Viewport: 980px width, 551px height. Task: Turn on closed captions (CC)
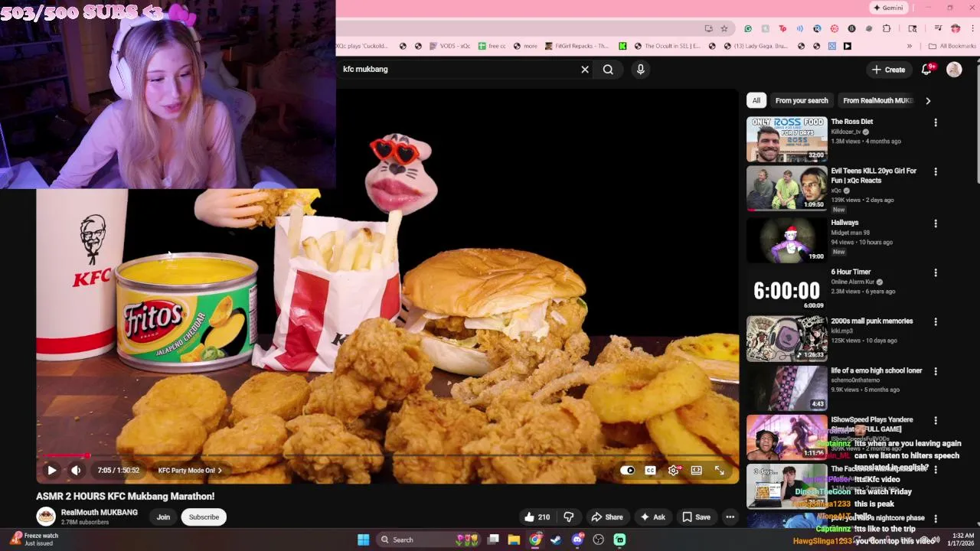[650, 471]
